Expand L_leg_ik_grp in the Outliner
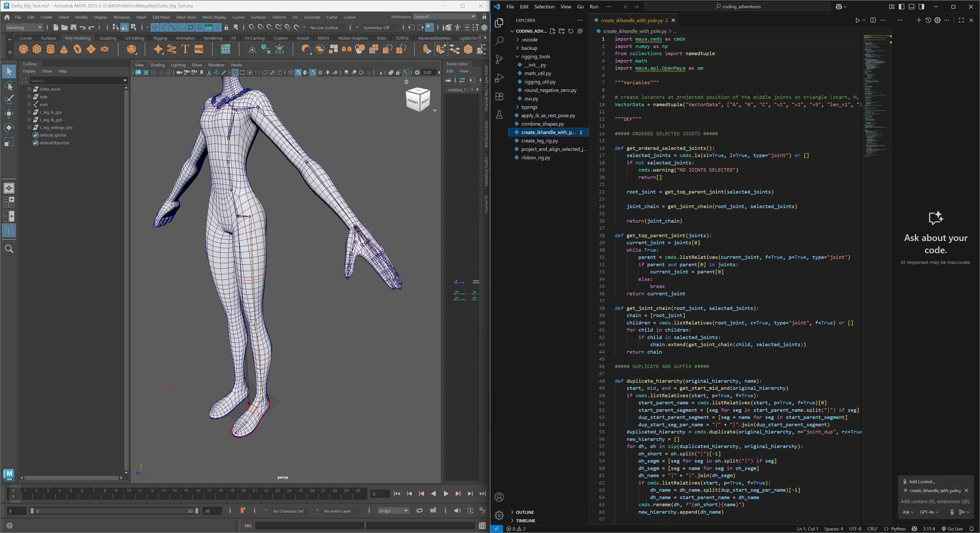The image size is (980, 533). click(x=29, y=112)
